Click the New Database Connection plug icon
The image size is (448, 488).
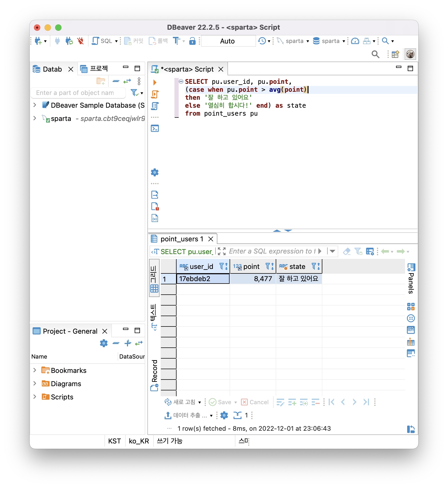pyautogui.click(x=38, y=41)
